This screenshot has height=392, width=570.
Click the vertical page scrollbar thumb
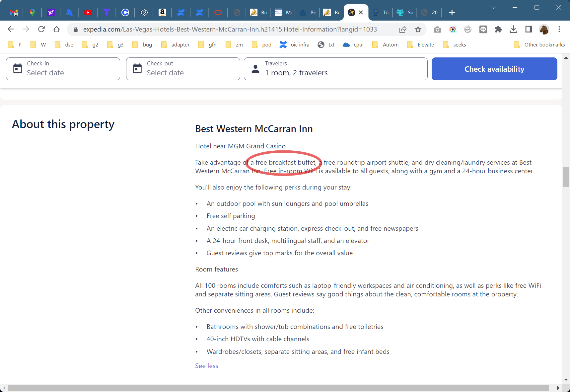point(566,177)
